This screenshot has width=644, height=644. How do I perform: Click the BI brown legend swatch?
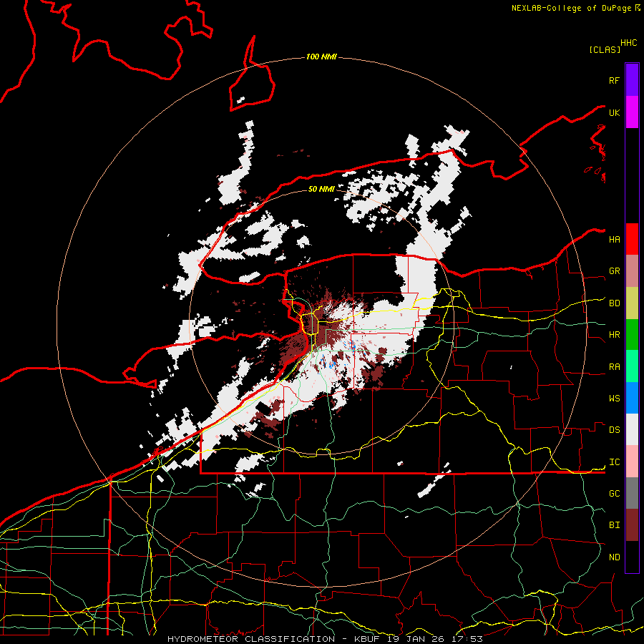tap(632, 525)
